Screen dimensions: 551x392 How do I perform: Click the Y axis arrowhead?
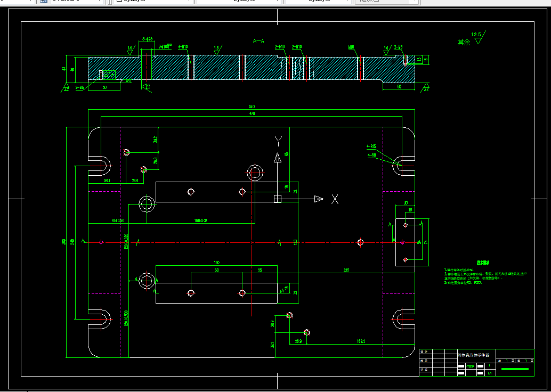pos(278,158)
